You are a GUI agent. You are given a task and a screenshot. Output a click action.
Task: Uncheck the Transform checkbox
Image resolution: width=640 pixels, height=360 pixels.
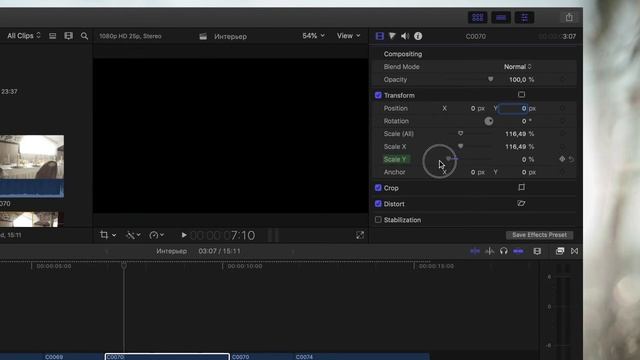tap(378, 95)
